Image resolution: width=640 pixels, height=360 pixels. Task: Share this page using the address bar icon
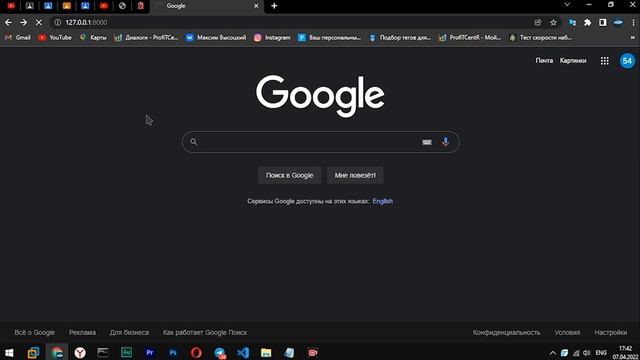click(538, 22)
